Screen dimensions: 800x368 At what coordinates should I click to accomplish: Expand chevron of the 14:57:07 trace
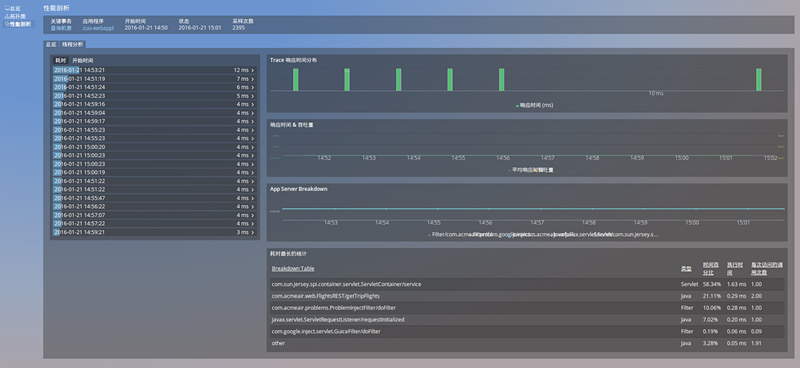253,215
